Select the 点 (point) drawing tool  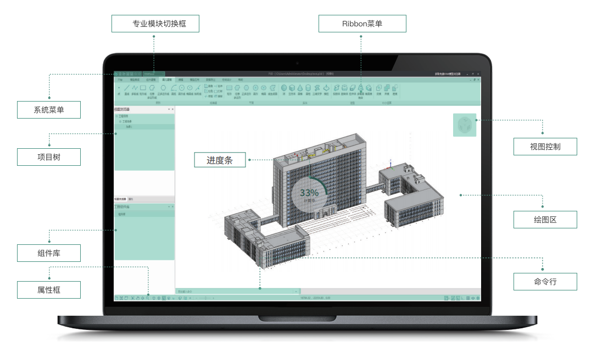click(119, 88)
